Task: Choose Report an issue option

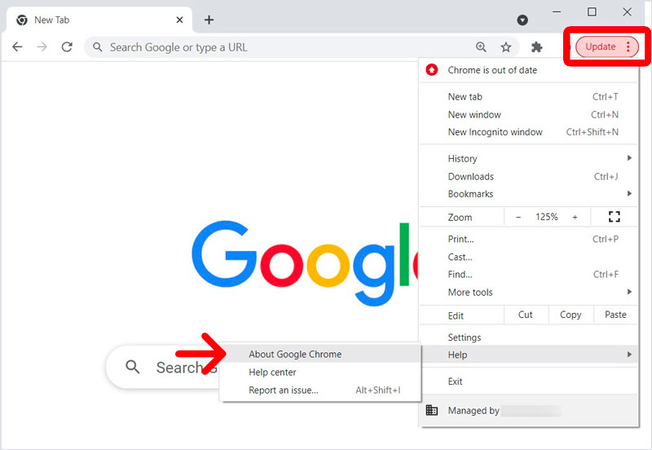Action: tap(284, 390)
